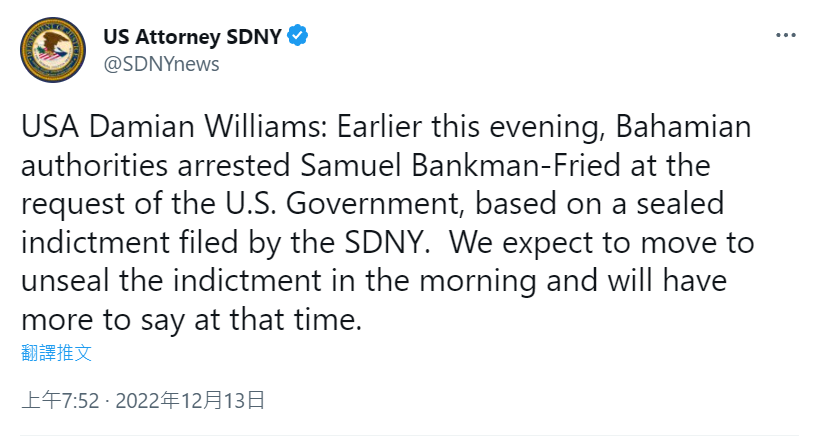Open the US Attorney SDNY profile name
The image size is (819, 439).
(x=193, y=38)
